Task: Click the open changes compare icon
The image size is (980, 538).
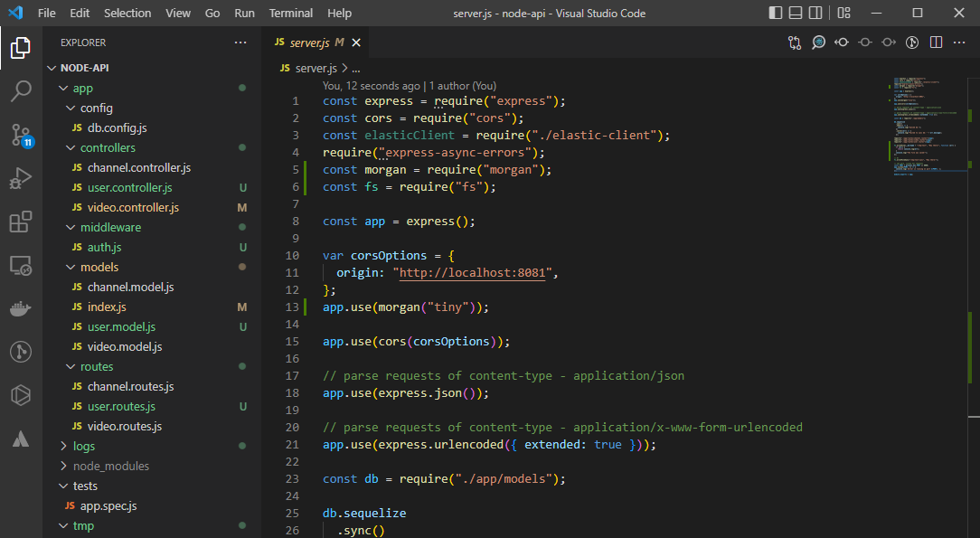Action: (x=795, y=42)
